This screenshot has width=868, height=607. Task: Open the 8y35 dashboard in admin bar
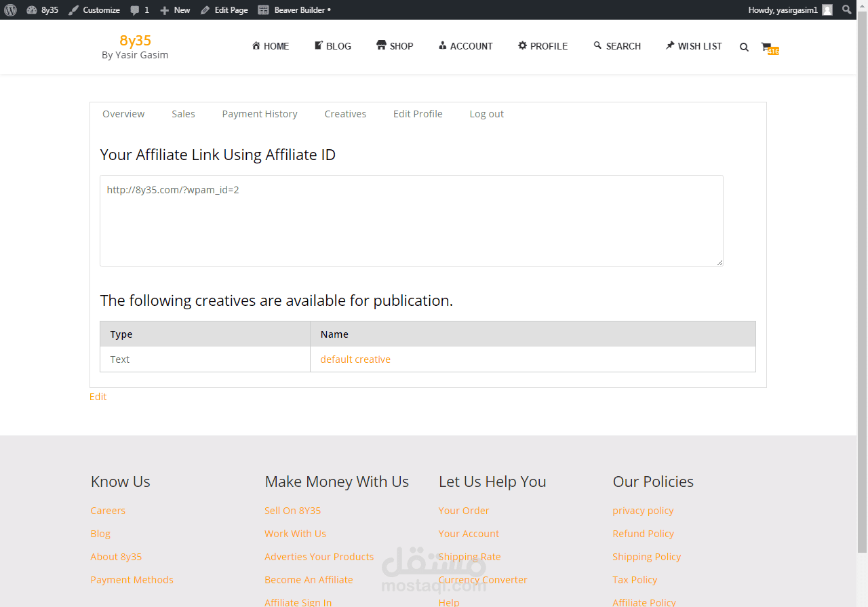tap(42, 9)
